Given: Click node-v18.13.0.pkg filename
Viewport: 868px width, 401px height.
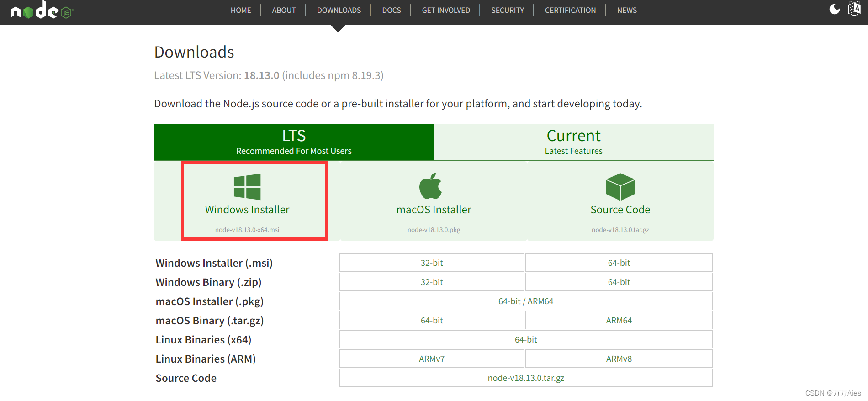Looking at the screenshot, I should point(434,230).
